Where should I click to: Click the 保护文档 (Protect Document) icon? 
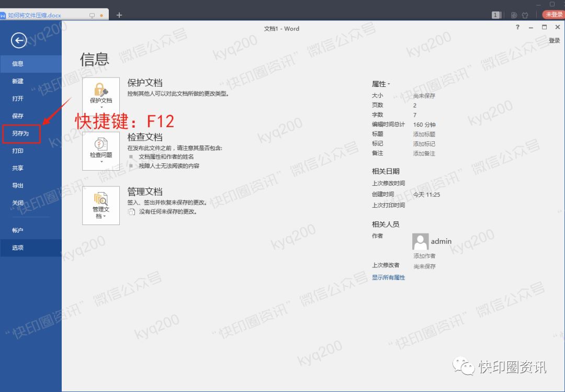100,88
